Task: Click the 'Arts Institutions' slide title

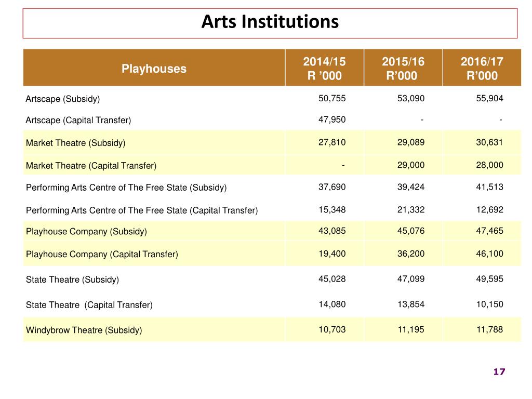Action: pos(270,22)
